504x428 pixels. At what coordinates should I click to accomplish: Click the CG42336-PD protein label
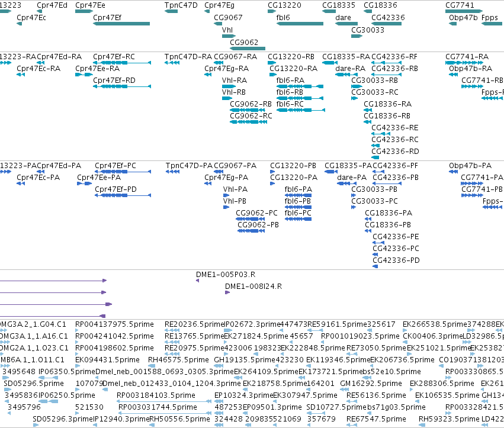[396, 260]
